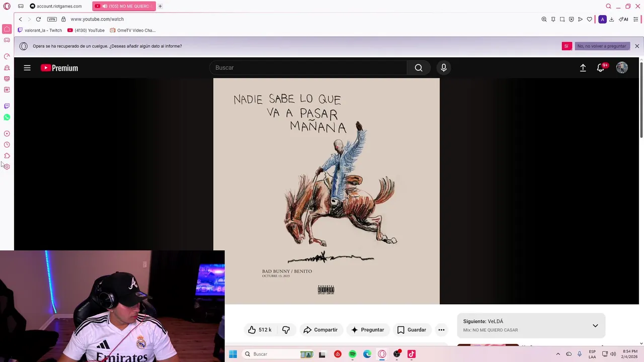The image size is (644, 362).
Task: Open Twitch panel in Opera sidebar
Action: click(x=7, y=106)
